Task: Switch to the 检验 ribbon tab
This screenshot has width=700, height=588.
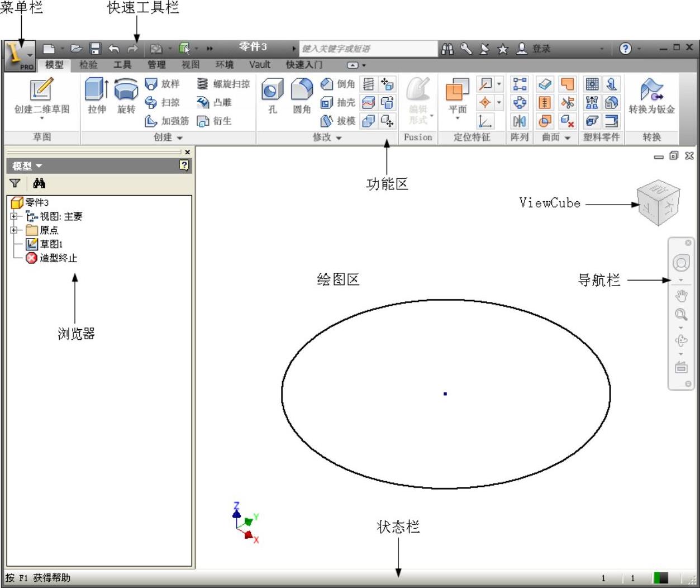Action: (88, 65)
